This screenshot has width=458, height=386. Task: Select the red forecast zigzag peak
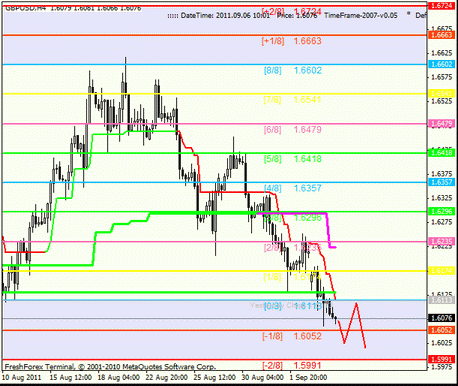pyautogui.click(x=357, y=303)
